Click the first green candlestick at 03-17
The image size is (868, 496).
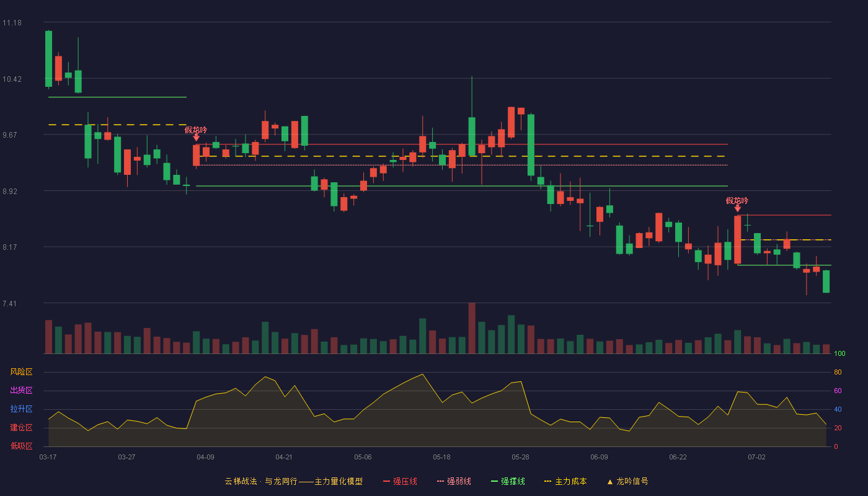pyautogui.click(x=48, y=59)
